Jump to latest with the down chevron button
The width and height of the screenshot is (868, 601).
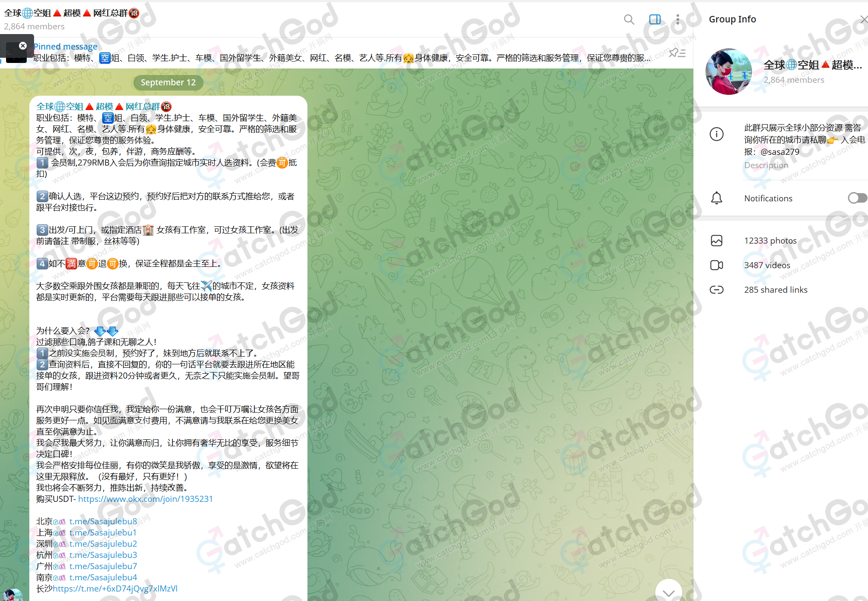point(668,592)
